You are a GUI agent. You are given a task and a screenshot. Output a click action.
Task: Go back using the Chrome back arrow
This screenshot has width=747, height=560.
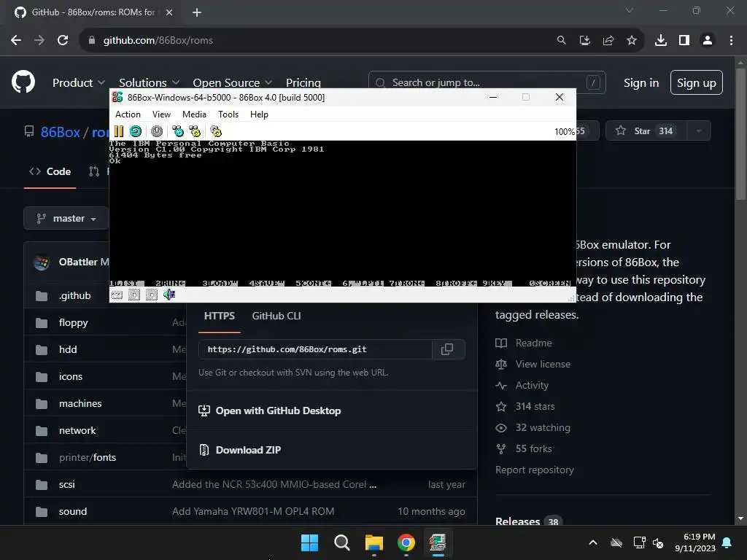point(16,40)
